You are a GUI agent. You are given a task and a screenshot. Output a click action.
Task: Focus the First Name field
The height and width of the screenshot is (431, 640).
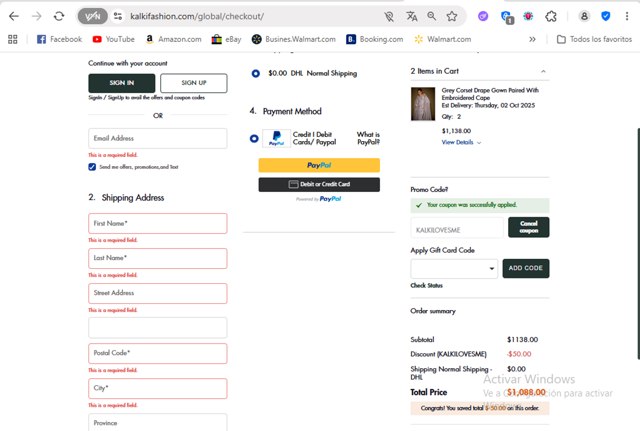[x=158, y=223]
